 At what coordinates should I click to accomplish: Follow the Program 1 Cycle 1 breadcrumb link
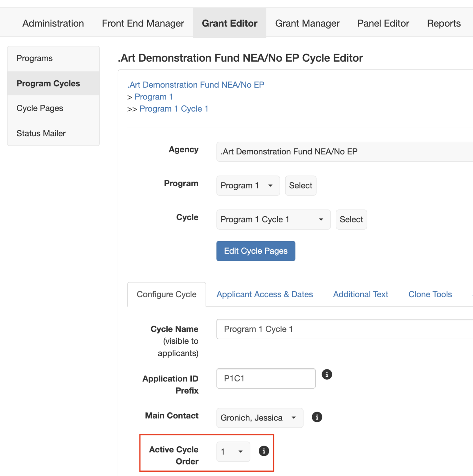click(174, 109)
